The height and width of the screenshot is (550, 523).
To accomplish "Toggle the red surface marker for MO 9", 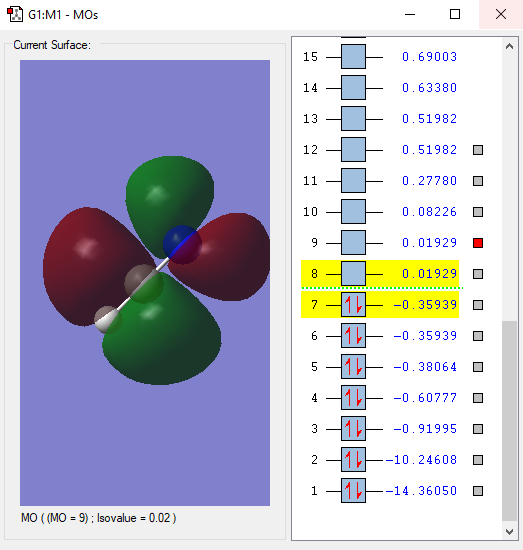I will (x=478, y=243).
